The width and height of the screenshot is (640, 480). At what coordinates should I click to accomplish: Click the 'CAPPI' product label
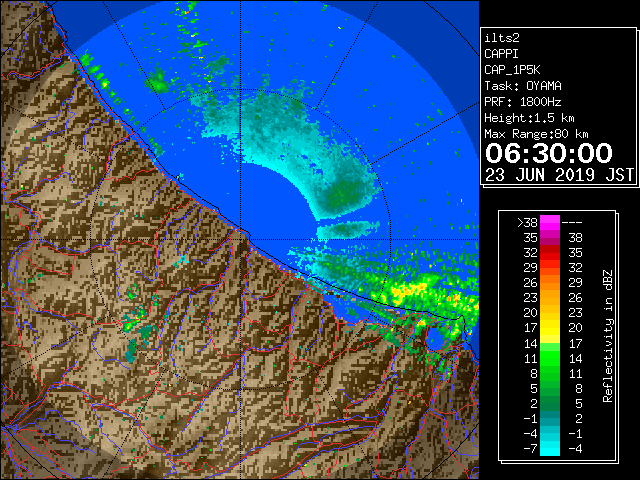click(x=501, y=54)
